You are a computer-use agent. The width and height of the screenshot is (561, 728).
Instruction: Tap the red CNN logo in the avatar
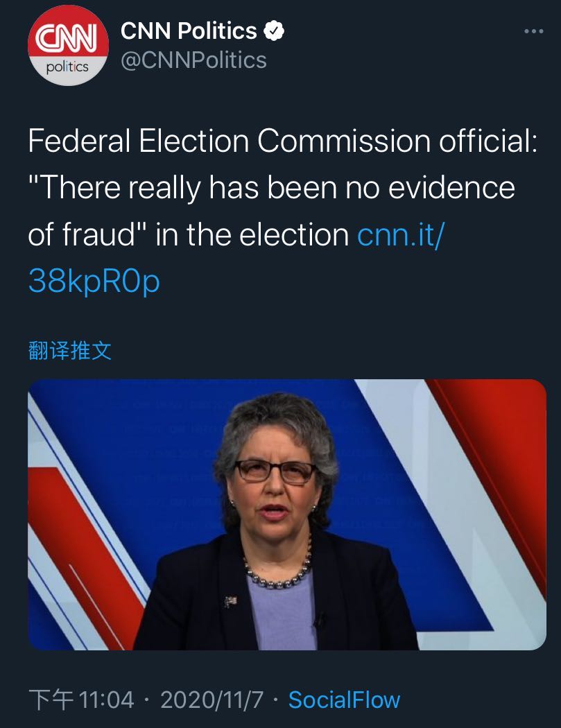[x=68, y=40]
